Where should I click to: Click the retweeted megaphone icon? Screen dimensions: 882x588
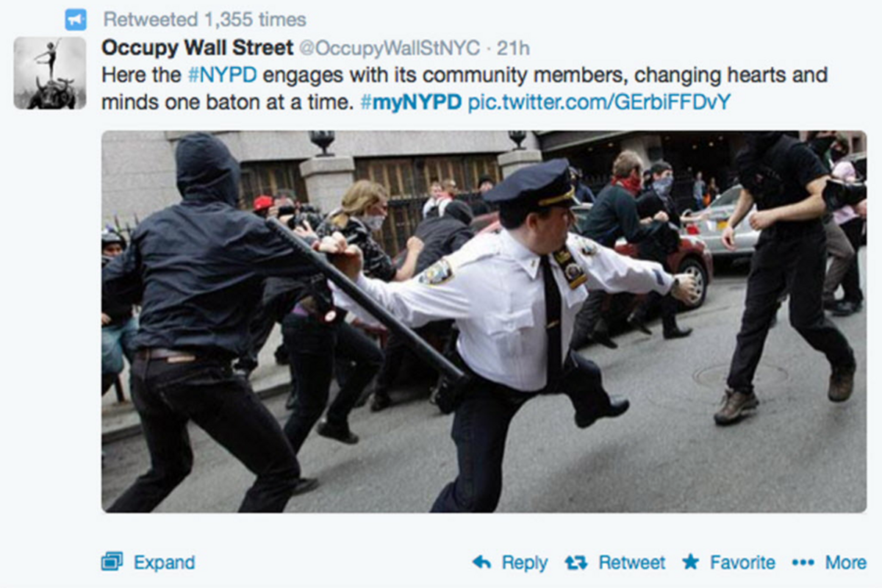[x=76, y=19]
